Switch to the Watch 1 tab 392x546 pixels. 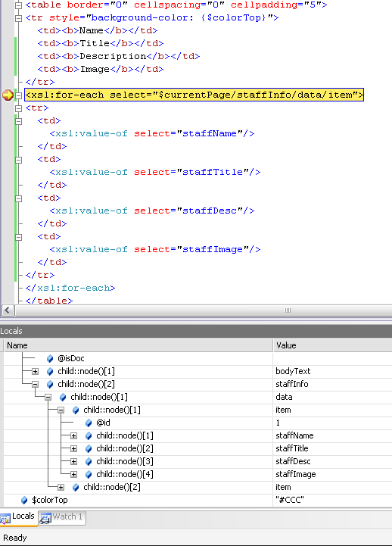(62, 517)
